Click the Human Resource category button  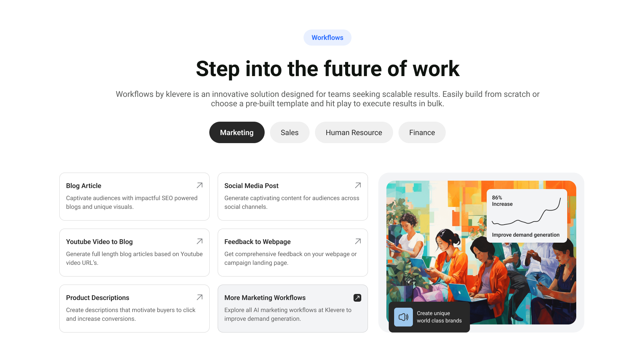coord(354,133)
